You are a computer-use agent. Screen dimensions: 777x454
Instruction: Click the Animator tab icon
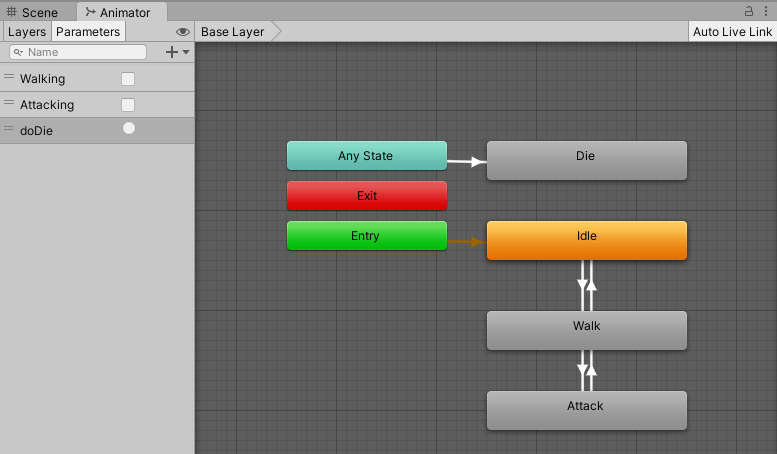click(90, 11)
